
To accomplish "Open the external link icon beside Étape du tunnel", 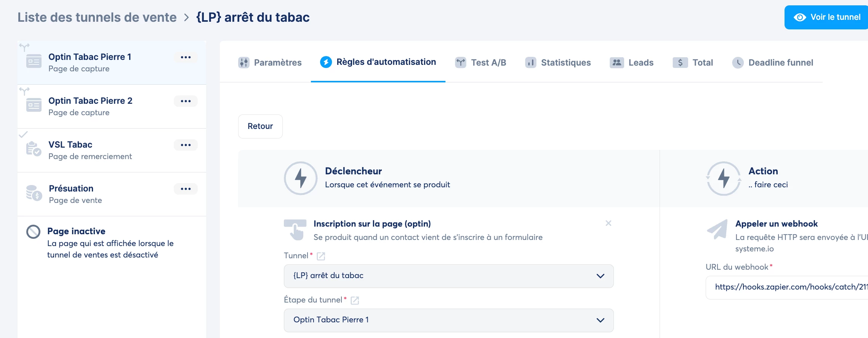I will [x=355, y=300].
